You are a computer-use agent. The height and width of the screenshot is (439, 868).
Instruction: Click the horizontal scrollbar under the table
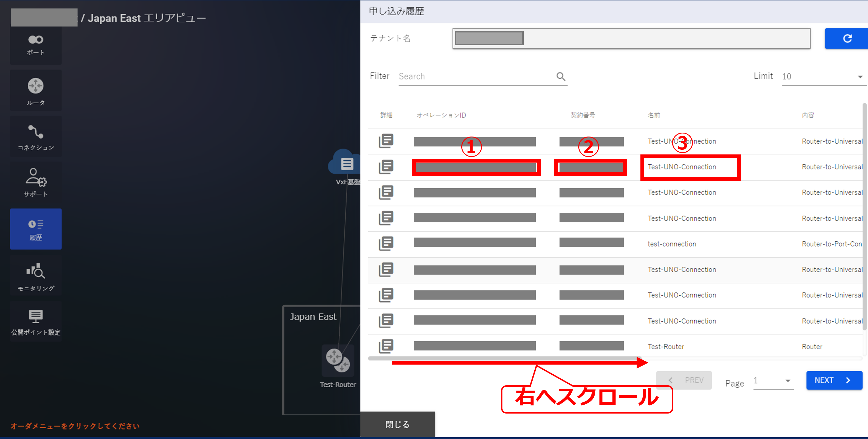tap(504, 358)
